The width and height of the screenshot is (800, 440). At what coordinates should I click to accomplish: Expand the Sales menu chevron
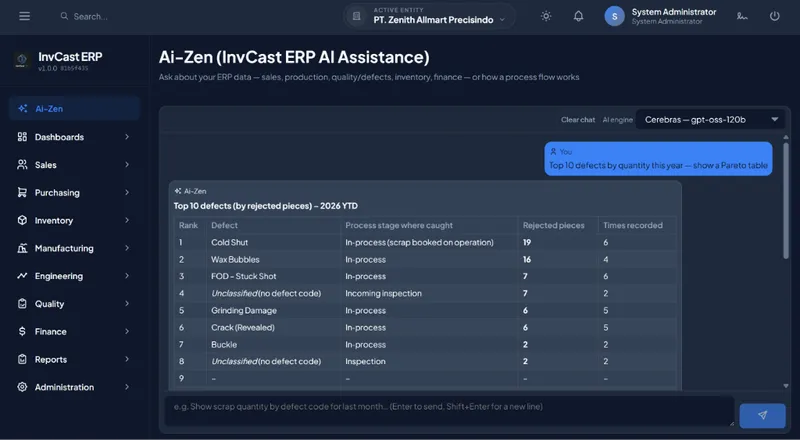tap(127, 165)
